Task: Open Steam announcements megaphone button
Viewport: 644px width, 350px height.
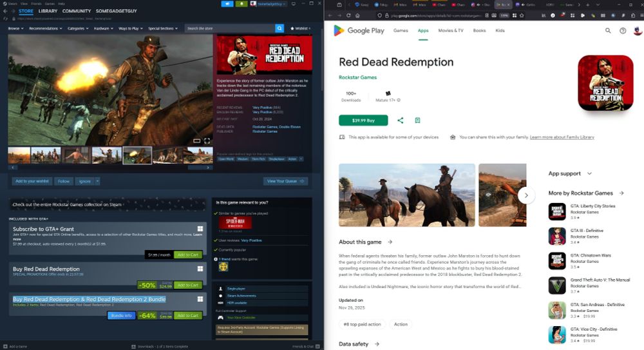Action: tap(227, 4)
